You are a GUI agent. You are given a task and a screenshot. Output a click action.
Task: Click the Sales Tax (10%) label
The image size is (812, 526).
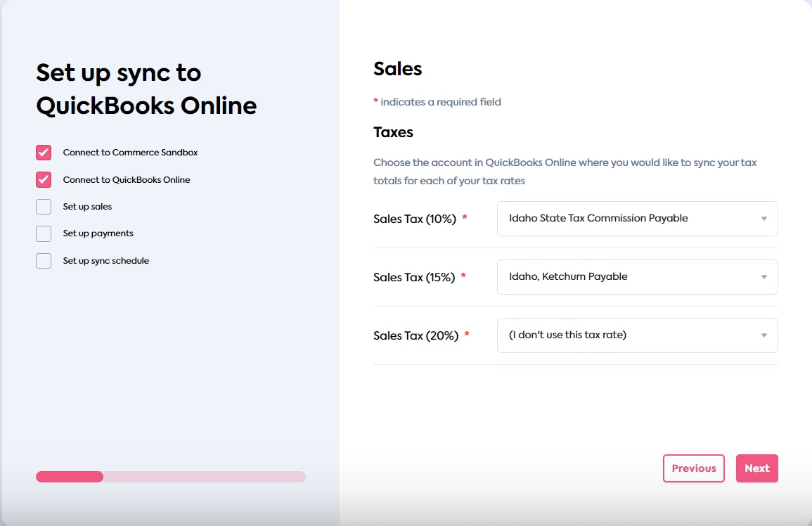tap(415, 219)
